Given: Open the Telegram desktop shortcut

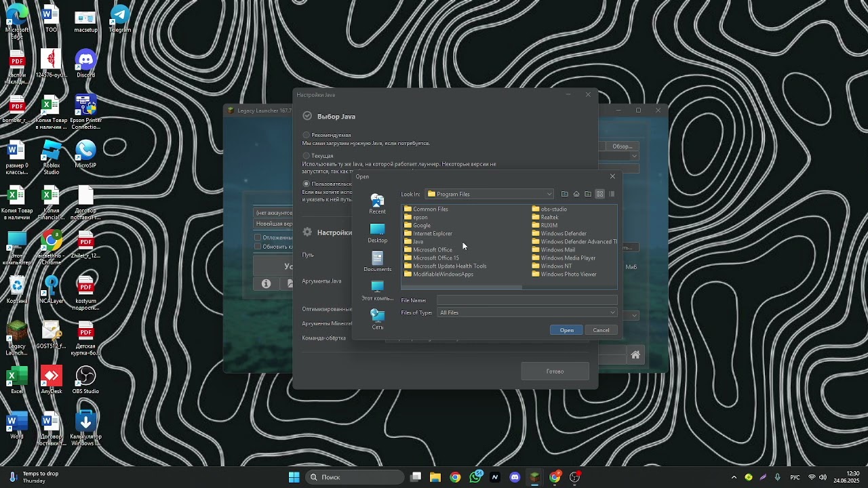Looking at the screenshot, I should pos(120,18).
